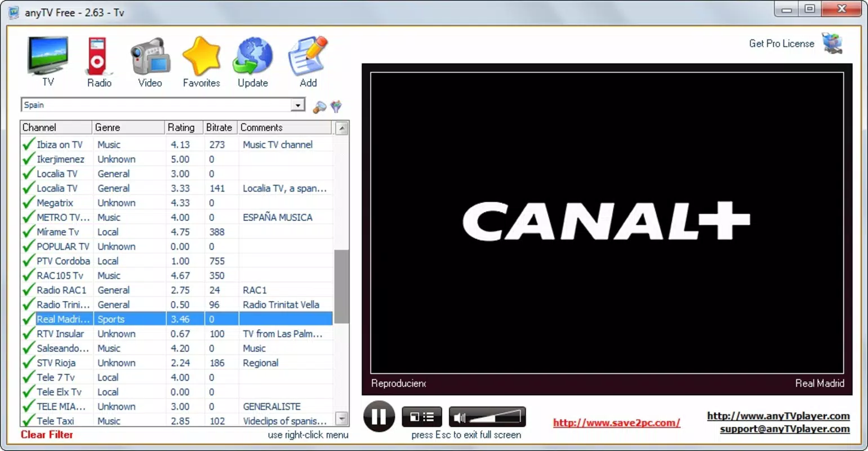Select the Ibiza on TV channel row
The height and width of the screenshot is (451, 868).
tap(177, 145)
